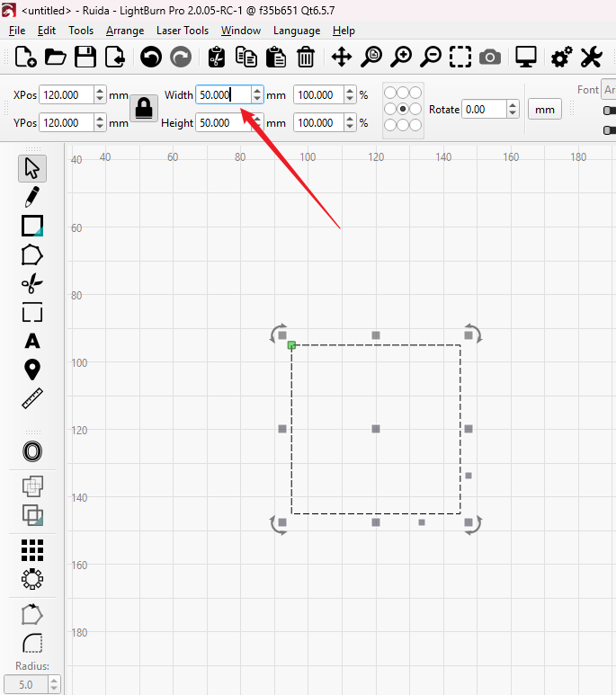This screenshot has height=695, width=616.
Task: Decrease the Rotate value with down arrow
Action: 513,114
